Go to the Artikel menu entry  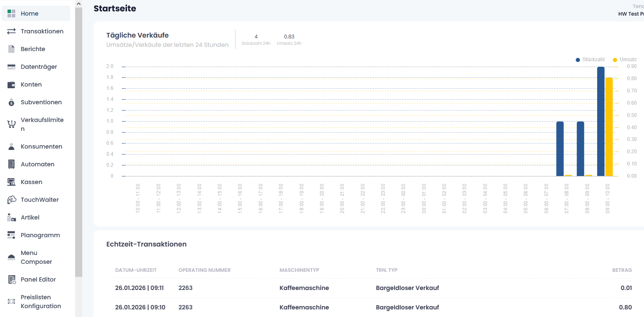coord(30,217)
